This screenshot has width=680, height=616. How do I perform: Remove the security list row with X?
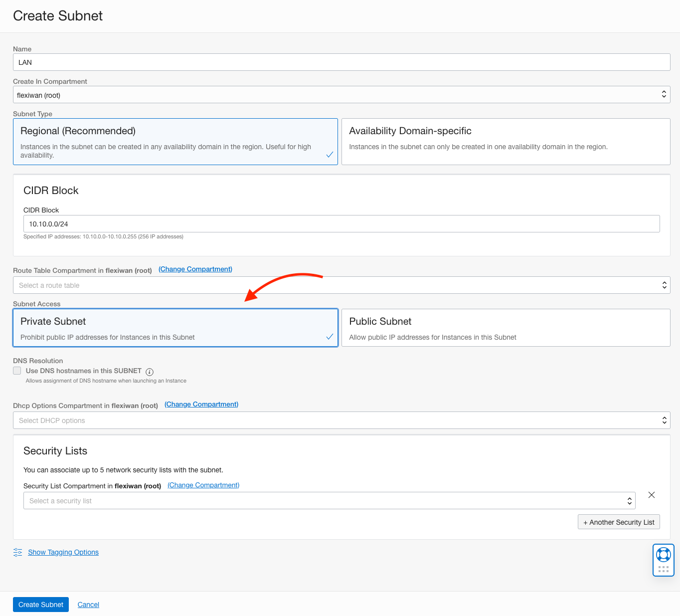(651, 495)
